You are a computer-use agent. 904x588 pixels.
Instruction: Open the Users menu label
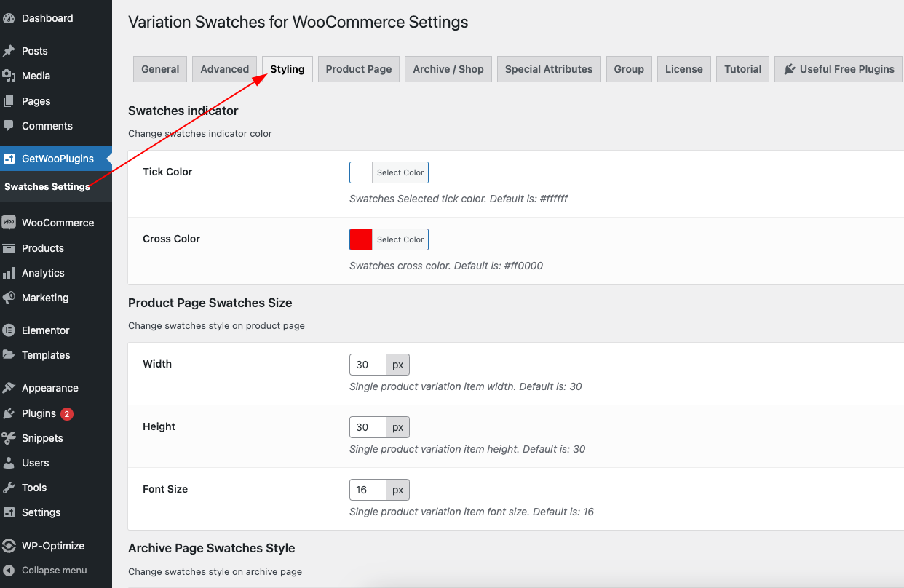[x=36, y=463]
